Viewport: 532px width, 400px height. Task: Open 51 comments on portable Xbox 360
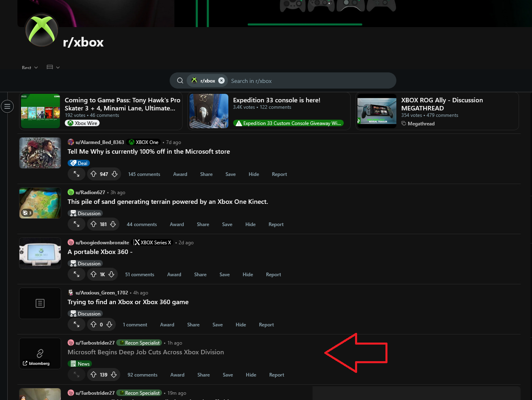(x=140, y=274)
